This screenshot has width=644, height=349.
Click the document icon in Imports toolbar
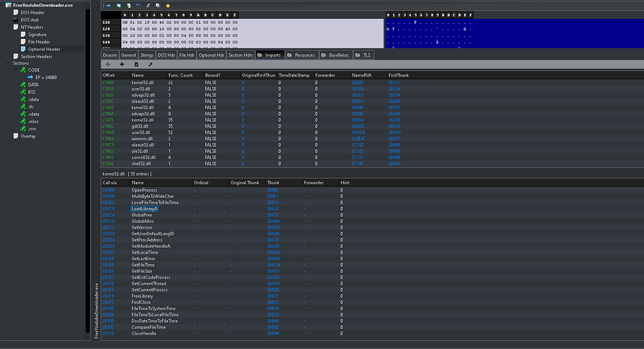(136, 65)
